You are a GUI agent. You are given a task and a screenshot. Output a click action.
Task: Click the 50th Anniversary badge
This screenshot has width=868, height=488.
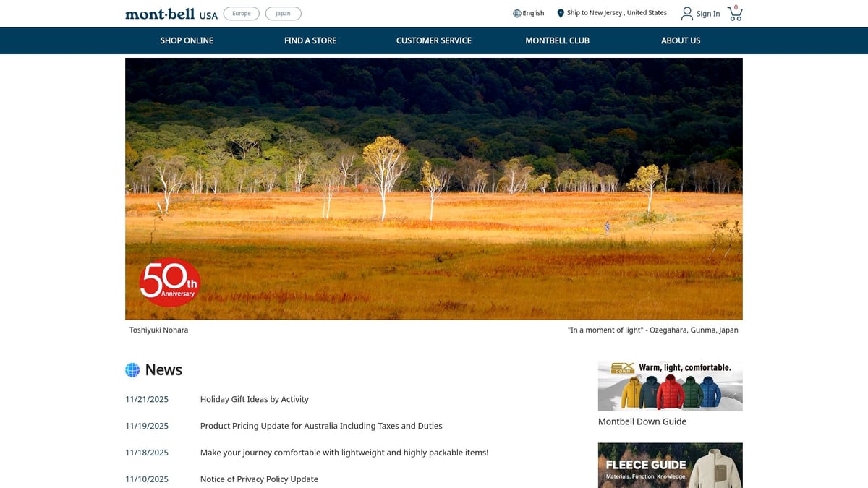(169, 282)
